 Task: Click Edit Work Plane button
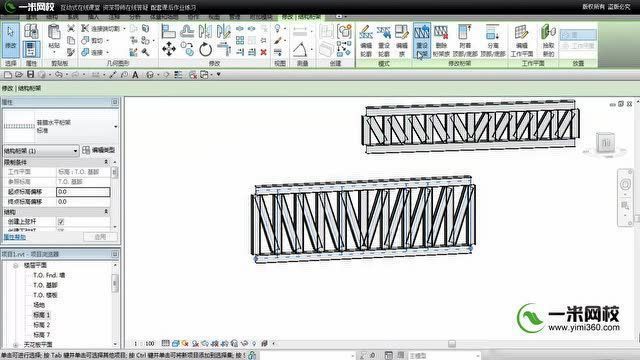click(522, 41)
